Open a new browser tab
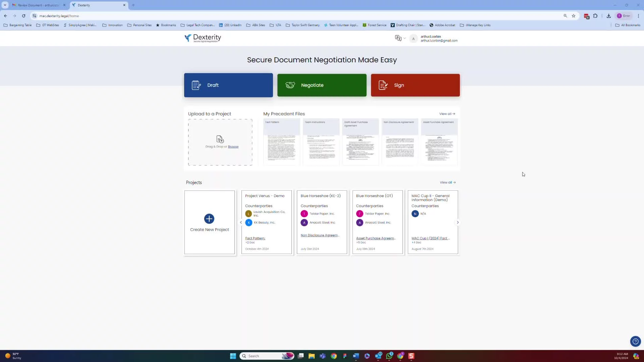The height and width of the screenshot is (362, 644). (133, 5)
